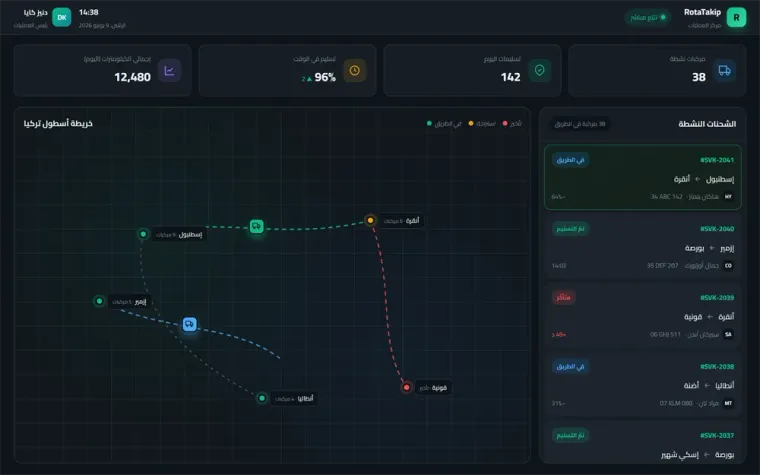
Task: Click the 38 vehicles on route badge
Action: tap(580, 124)
